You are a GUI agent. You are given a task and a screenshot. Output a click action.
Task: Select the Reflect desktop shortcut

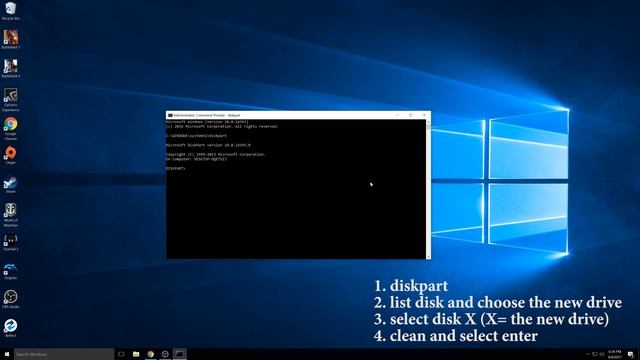click(x=11, y=328)
